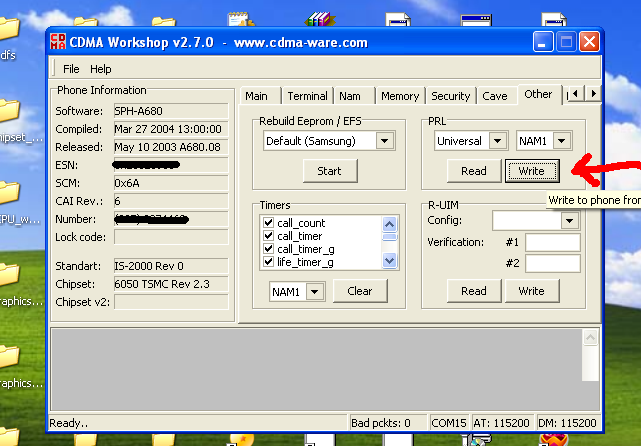The image size is (641, 446).
Task: Uncheck the life_timer_g checkbox
Action: tap(269, 262)
